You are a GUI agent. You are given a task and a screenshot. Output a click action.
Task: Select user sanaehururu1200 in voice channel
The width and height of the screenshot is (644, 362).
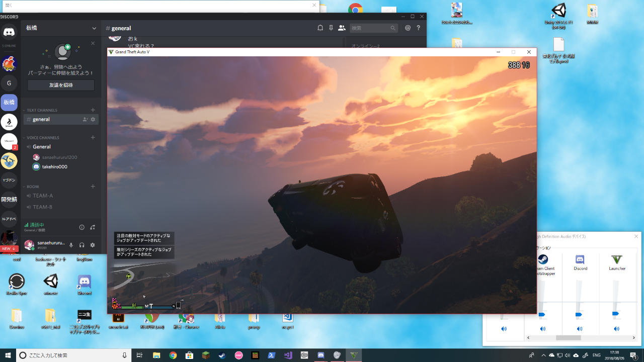(x=59, y=157)
